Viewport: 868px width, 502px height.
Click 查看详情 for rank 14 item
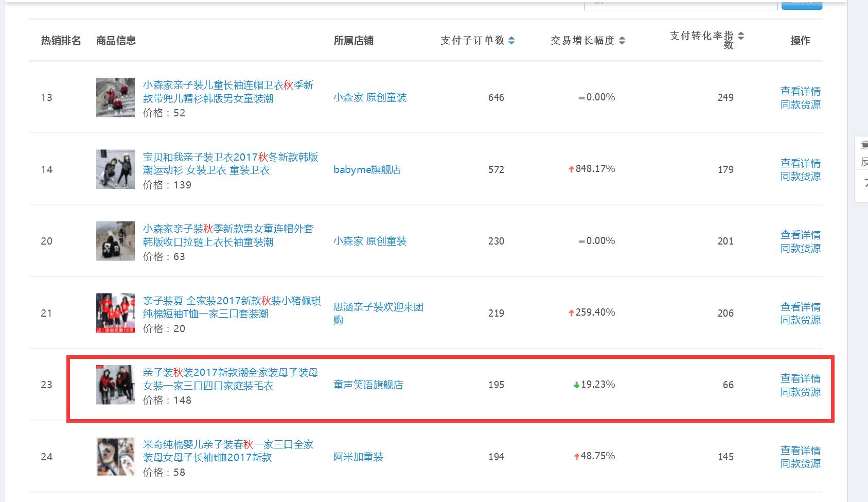(x=801, y=163)
